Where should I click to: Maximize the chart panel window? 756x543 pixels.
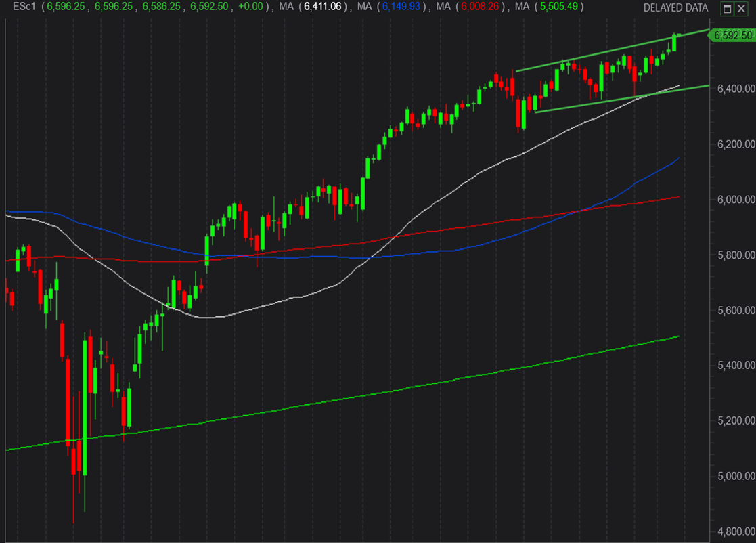point(728,9)
